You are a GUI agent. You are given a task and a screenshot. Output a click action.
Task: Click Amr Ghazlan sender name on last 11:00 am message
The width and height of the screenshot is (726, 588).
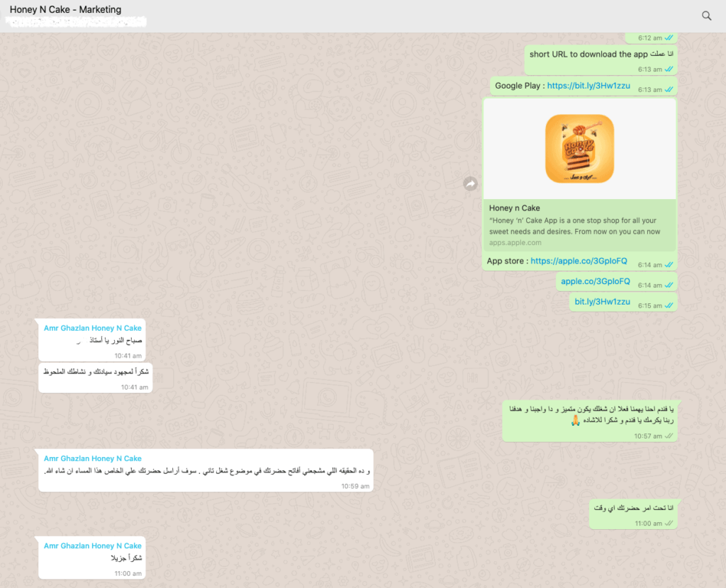[93, 546]
